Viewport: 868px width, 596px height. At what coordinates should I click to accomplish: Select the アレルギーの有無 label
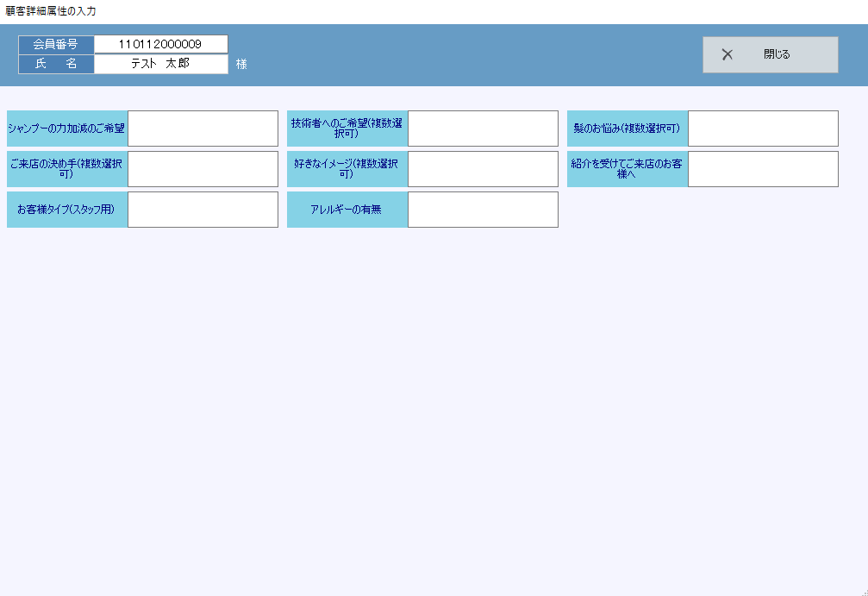tap(347, 210)
